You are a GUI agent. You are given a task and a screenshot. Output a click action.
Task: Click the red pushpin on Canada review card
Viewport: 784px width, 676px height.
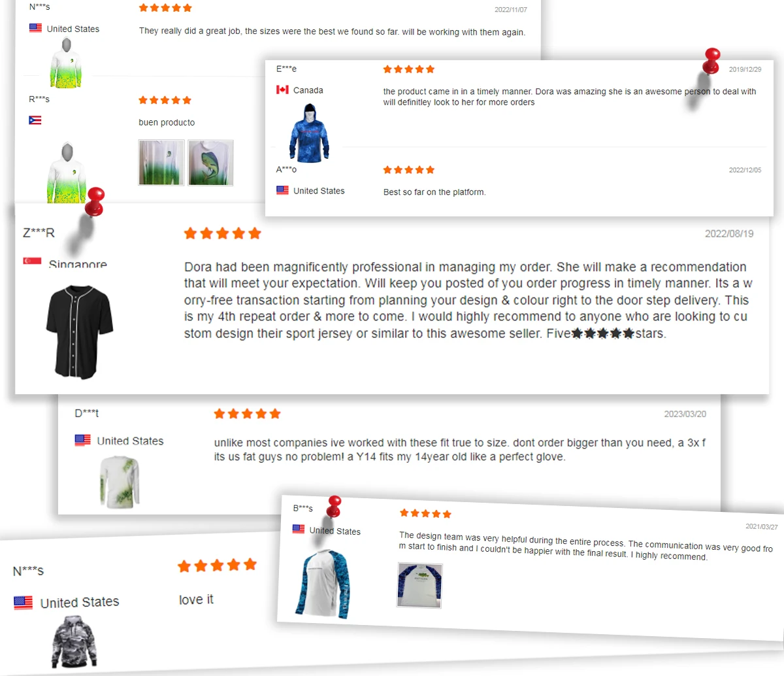(711, 60)
